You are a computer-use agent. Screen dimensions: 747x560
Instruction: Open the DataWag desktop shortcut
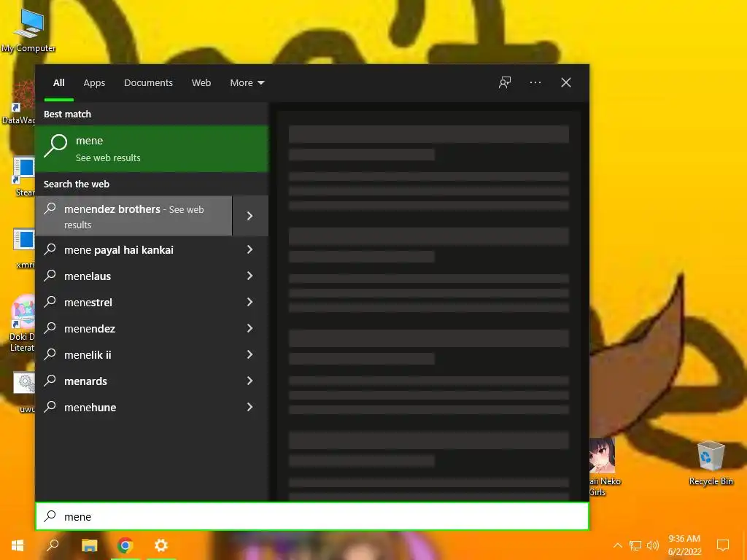pyautogui.click(x=19, y=102)
